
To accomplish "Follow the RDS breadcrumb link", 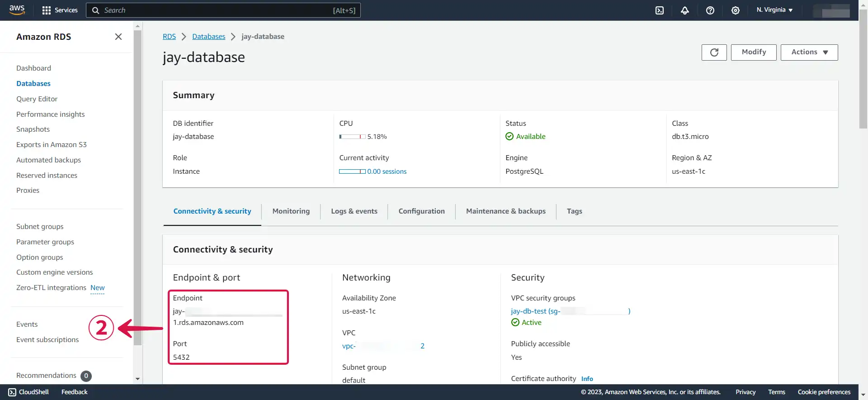I will [169, 37].
